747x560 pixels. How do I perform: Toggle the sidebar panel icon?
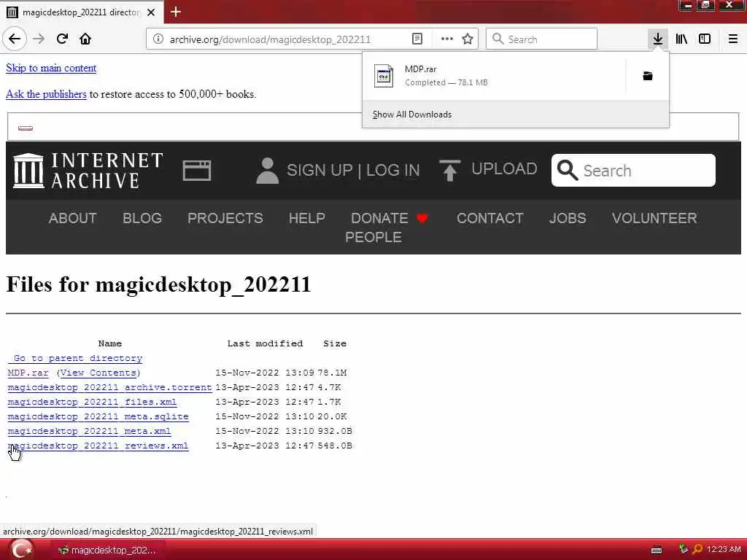[705, 39]
